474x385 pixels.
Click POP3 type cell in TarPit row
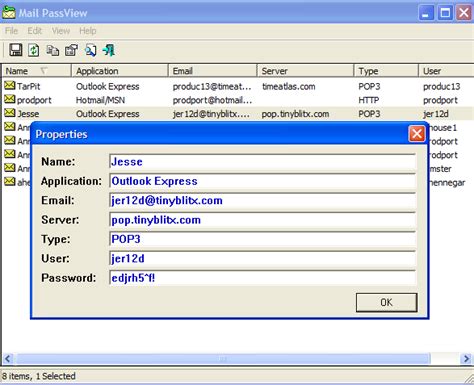click(x=369, y=87)
